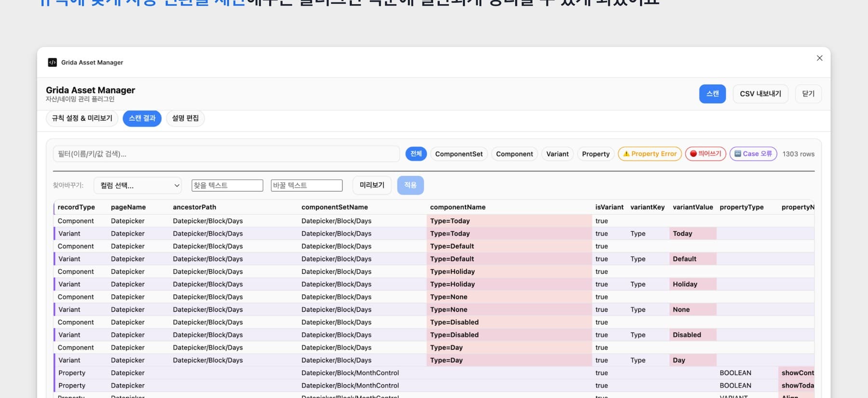Click the 닫기 button
This screenshot has width=868, height=398.
[x=808, y=93]
